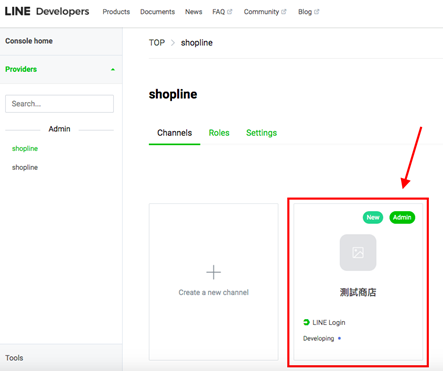Viewport: 443px width, 371px height.
Task: Go to TOP breadcrumb link
Action: point(157,43)
